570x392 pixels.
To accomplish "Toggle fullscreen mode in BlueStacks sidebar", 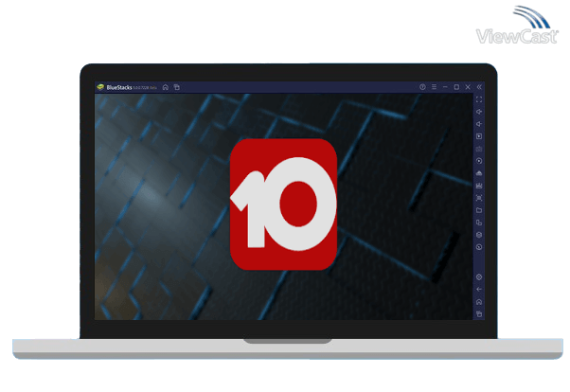I will (479, 99).
